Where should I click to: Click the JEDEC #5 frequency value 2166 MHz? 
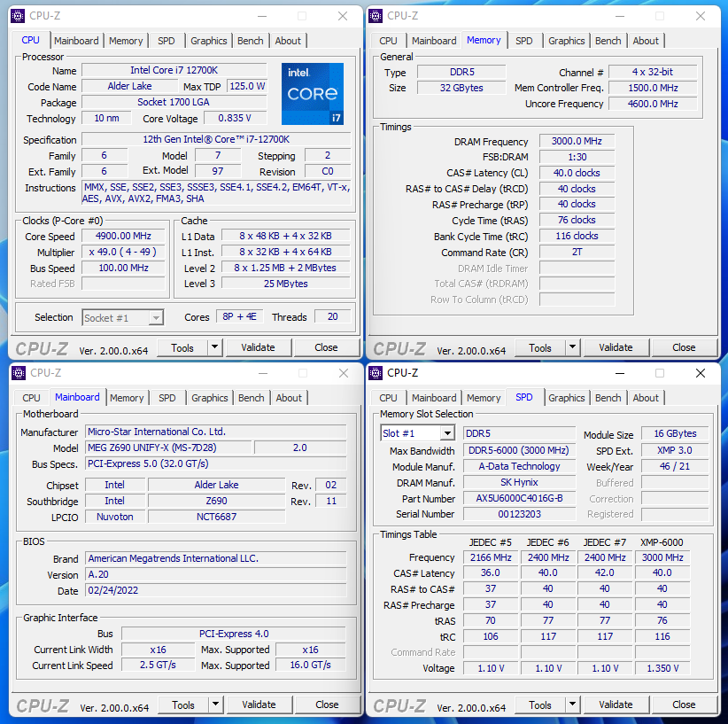click(x=491, y=557)
